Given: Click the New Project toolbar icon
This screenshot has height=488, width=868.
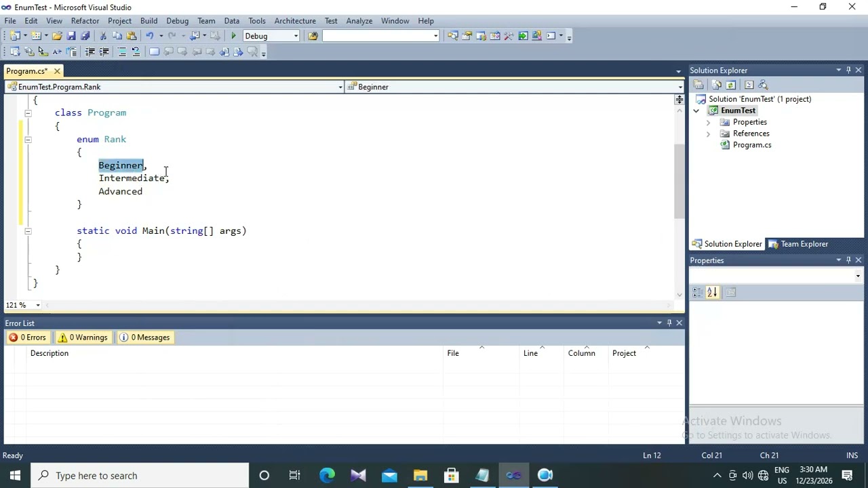Looking at the screenshot, I should (x=15, y=36).
